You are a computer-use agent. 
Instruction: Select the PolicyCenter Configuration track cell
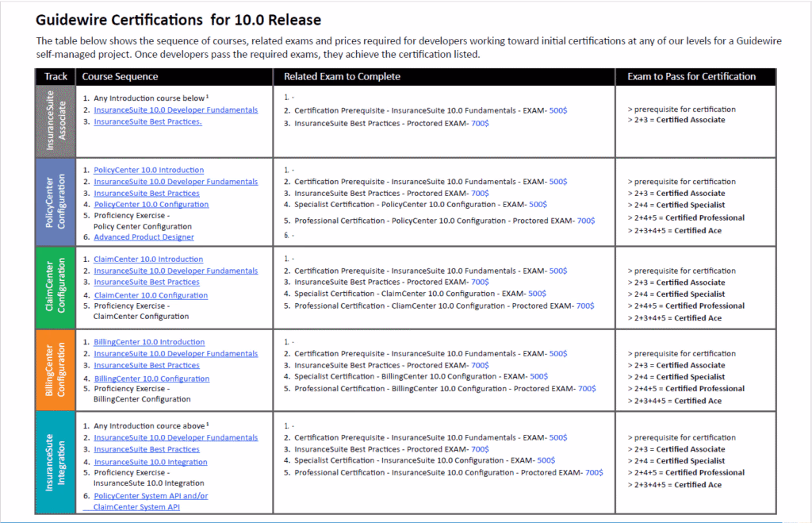point(56,202)
